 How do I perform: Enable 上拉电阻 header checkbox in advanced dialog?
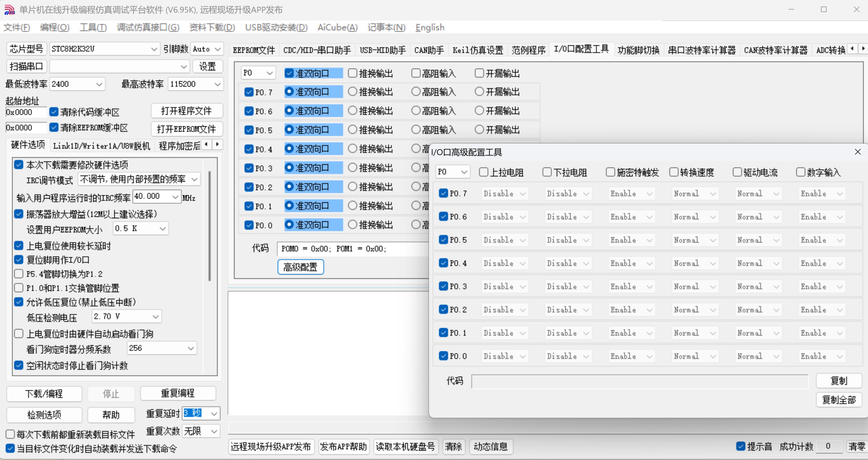[x=483, y=172]
